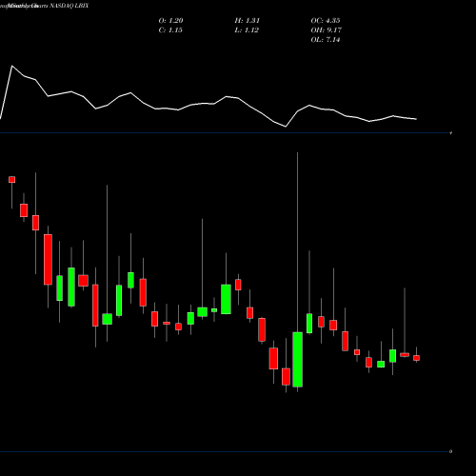Select the 'O: 1.20' open value
Screen dimensions: 476x476
(x=170, y=20)
